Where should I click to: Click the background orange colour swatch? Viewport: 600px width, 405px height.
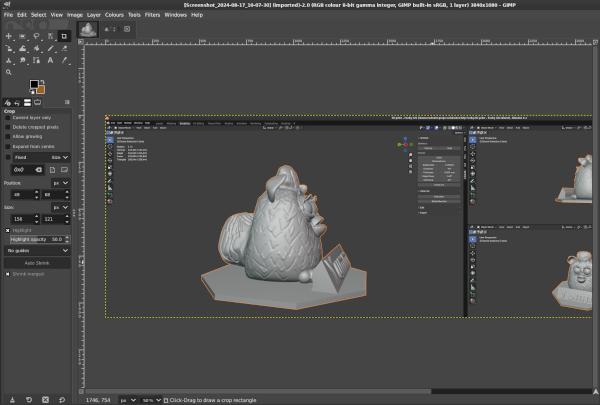click(x=41, y=90)
